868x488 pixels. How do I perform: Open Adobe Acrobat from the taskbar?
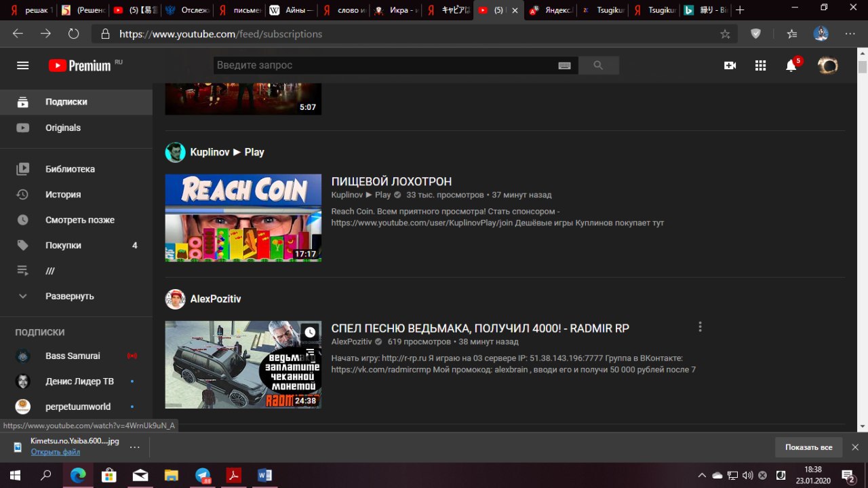tap(233, 475)
